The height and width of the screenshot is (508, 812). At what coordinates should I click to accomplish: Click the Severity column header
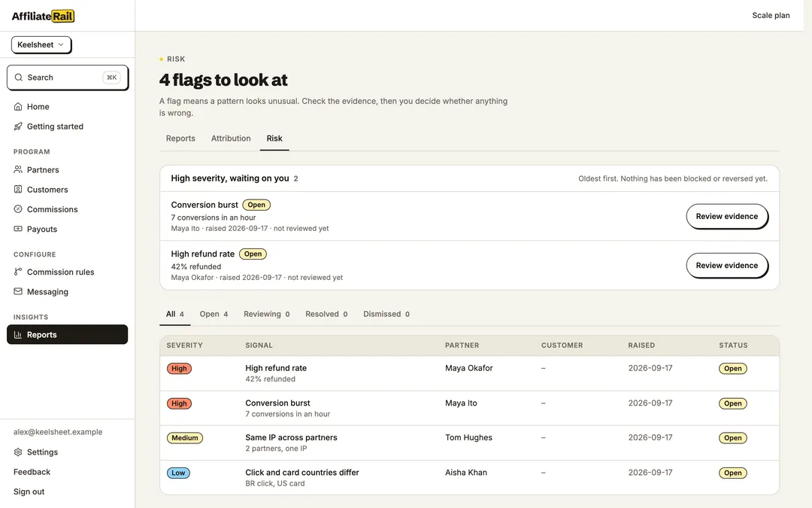click(184, 345)
